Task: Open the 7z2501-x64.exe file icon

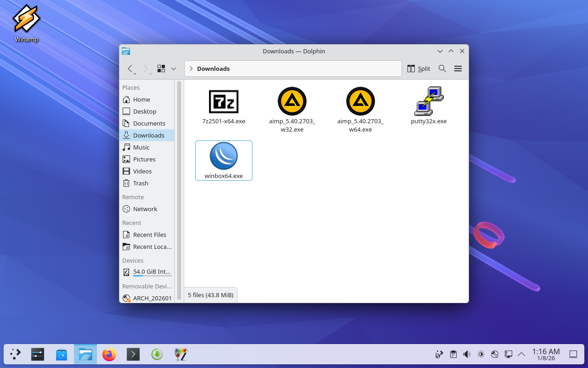Action: (x=224, y=102)
